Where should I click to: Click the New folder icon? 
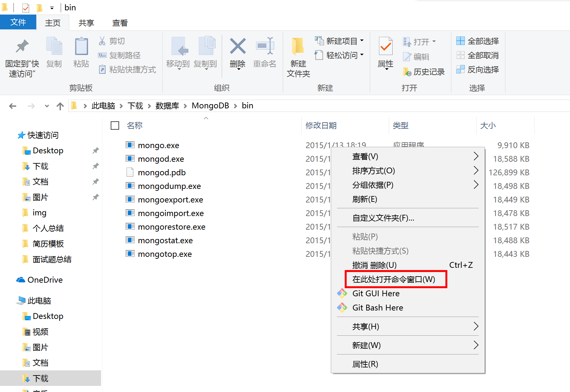298,46
